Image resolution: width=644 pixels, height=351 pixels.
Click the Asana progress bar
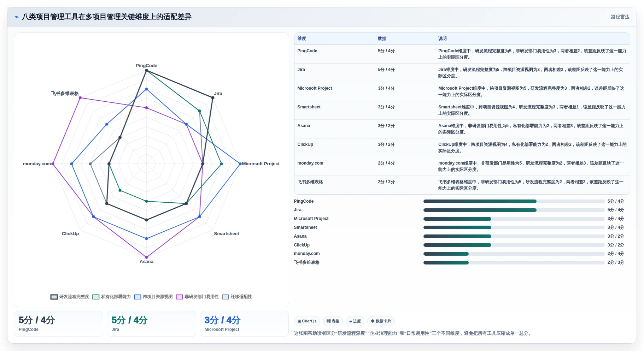[514, 236]
